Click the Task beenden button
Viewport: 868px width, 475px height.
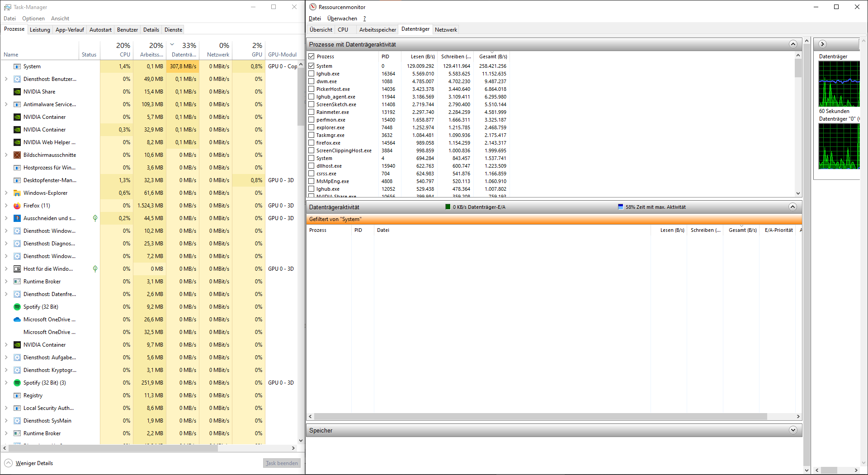pos(282,463)
